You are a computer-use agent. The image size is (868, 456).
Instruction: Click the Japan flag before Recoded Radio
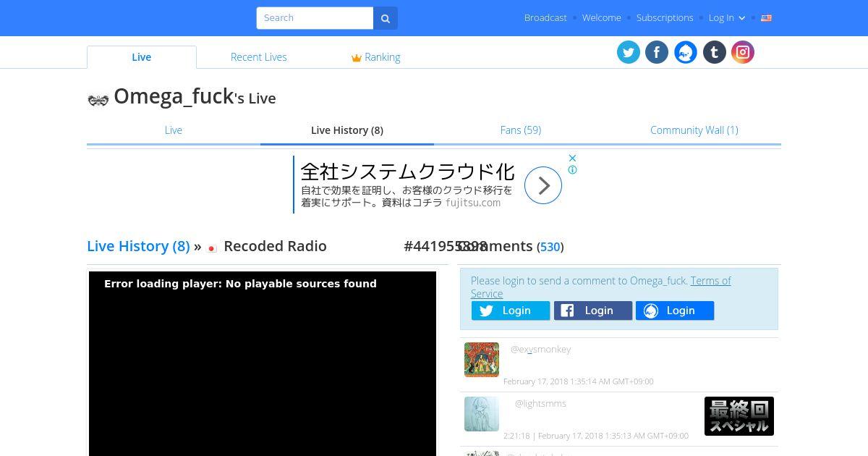[212, 248]
